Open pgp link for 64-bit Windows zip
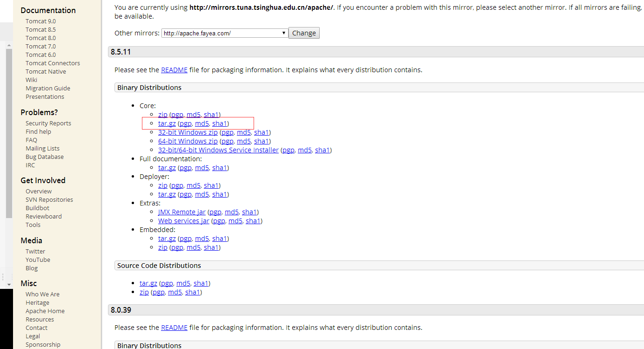This screenshot has height=349, width=644. pyautogui.click(x=227, y=141)
